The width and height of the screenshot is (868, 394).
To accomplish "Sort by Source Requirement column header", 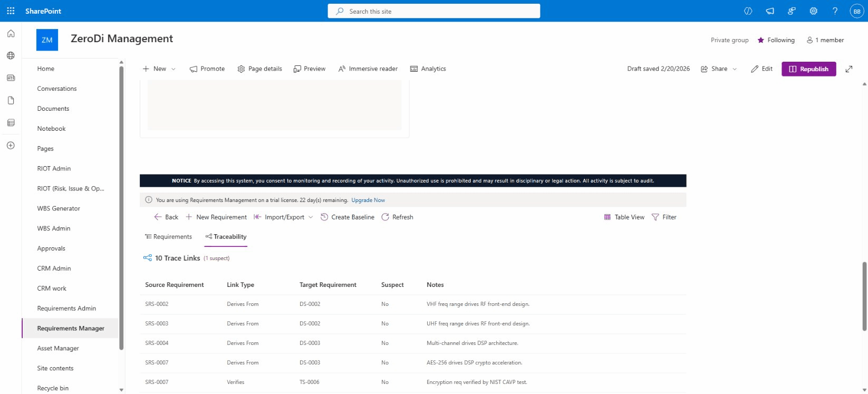I will [175, 285].
